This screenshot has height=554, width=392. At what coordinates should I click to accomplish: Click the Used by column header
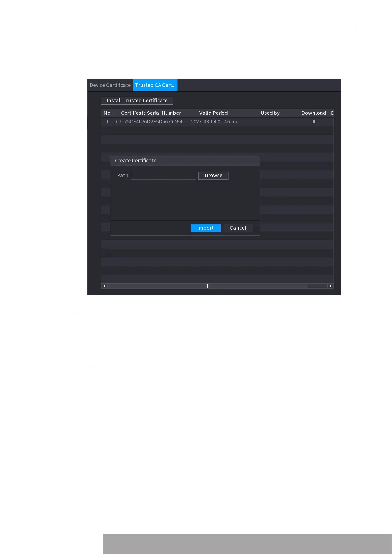point(270,113)
